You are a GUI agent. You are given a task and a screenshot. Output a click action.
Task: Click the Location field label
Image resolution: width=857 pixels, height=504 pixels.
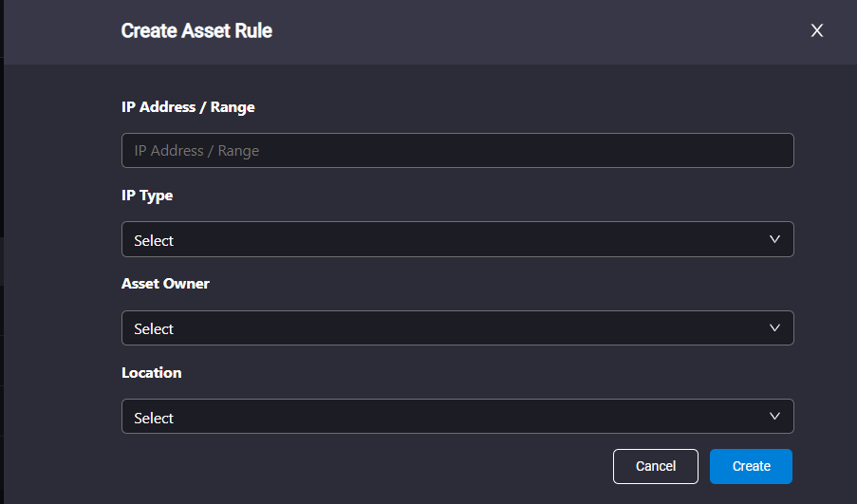click(152, 373)
